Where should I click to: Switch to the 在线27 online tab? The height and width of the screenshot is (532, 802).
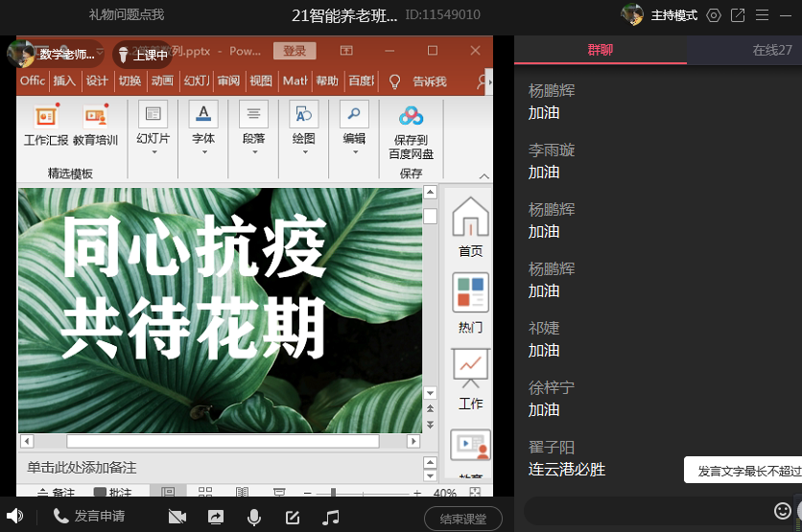click(772, 50)
